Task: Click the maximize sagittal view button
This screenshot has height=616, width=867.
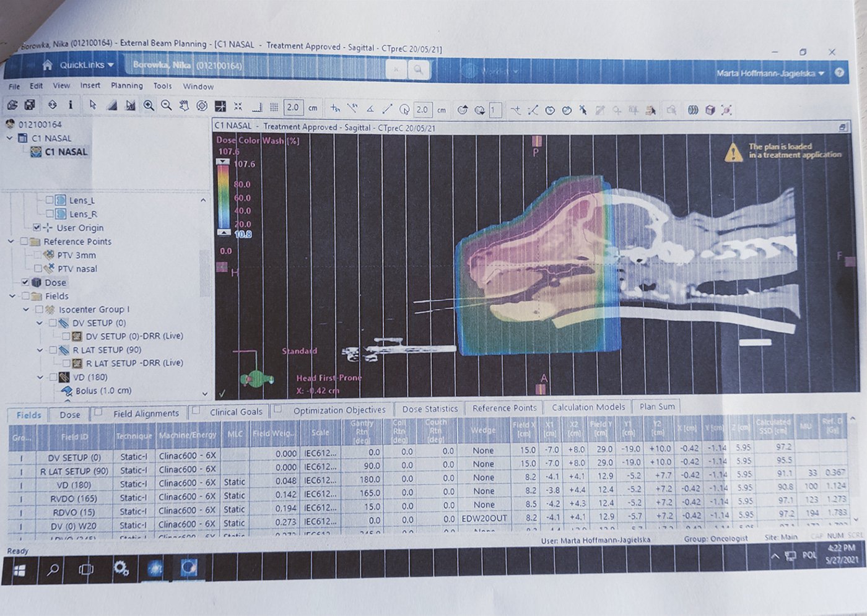Action: pos(843,127)
